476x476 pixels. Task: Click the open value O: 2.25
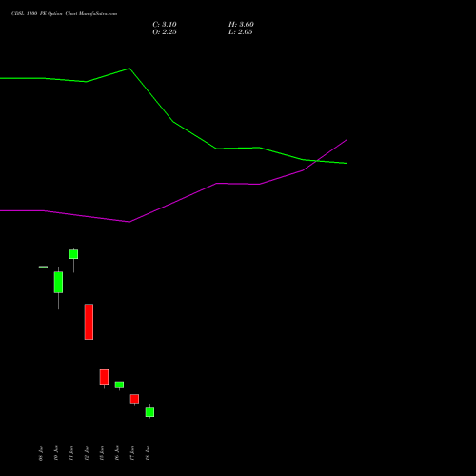point(165,32)
